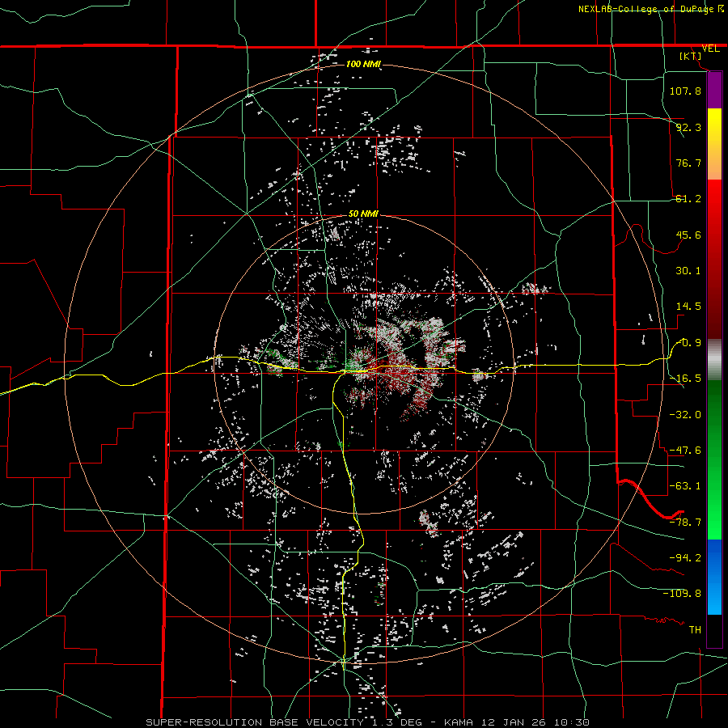Click the green segment of velocity color bar

(x=714, y=459)
